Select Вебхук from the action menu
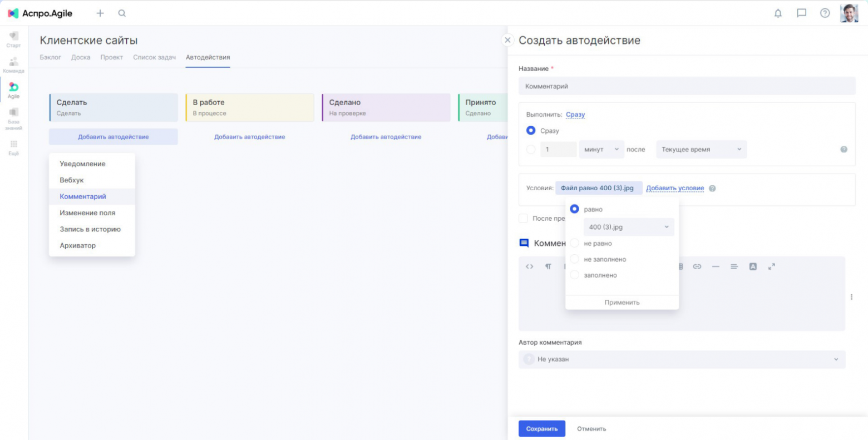Screen dimensions: 868x440 pos(70,180)
